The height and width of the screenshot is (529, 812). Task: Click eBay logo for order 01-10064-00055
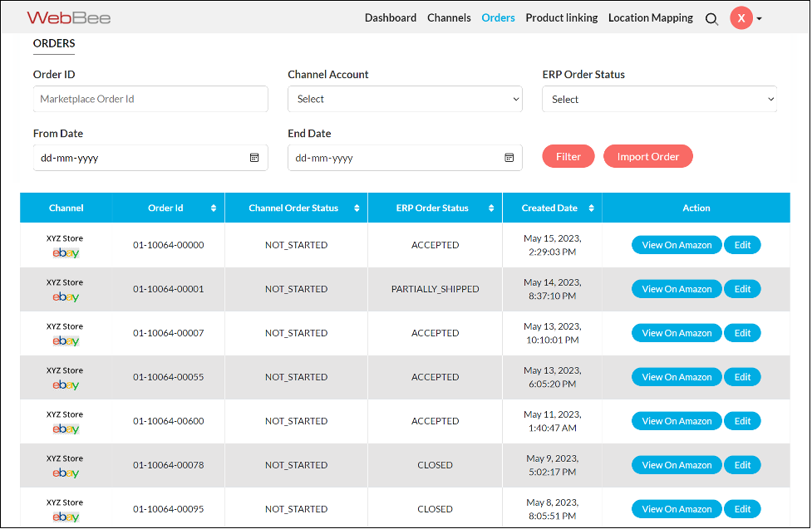[66, 385]
